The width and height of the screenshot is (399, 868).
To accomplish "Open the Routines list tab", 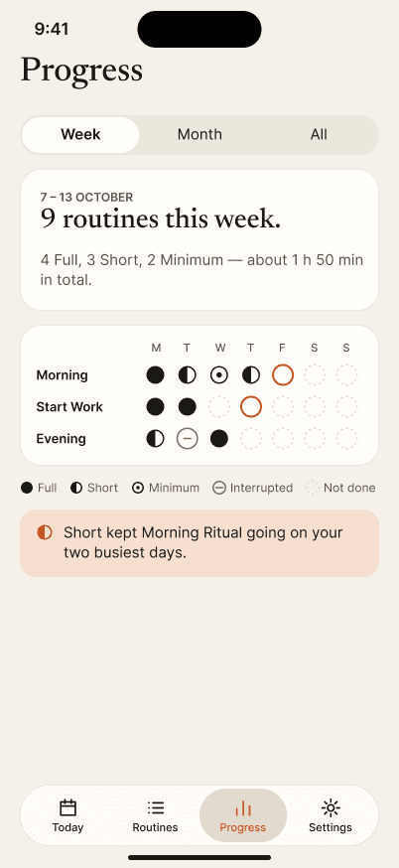I will (155, 815).
